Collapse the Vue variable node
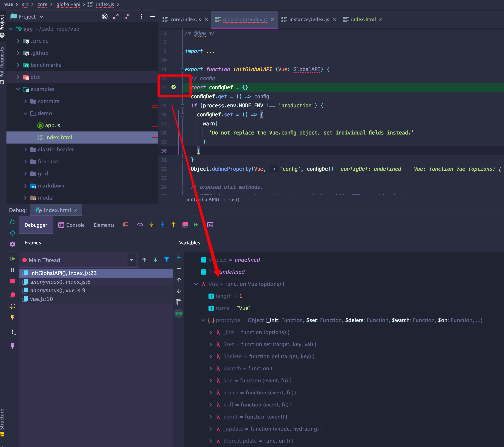504x447 pixels. point(196,284)
